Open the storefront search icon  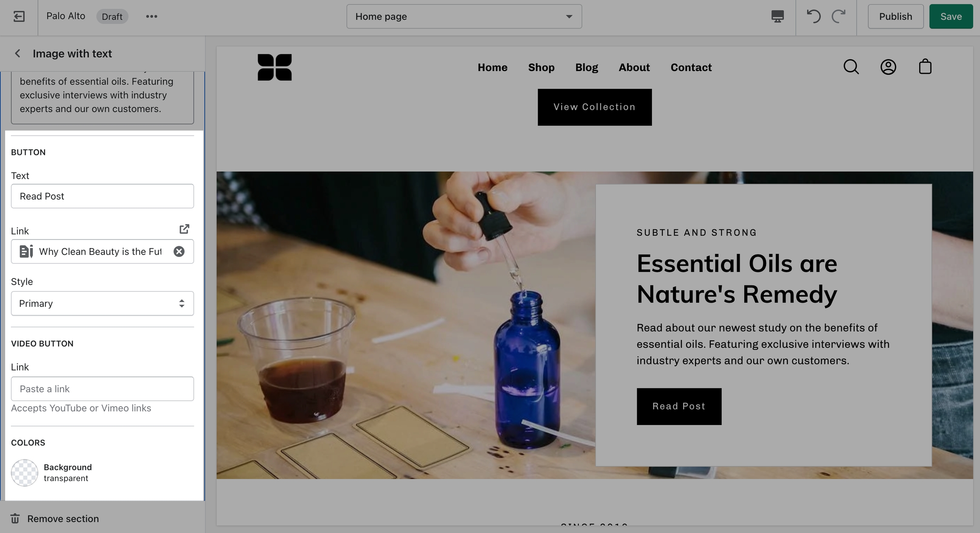851,67
